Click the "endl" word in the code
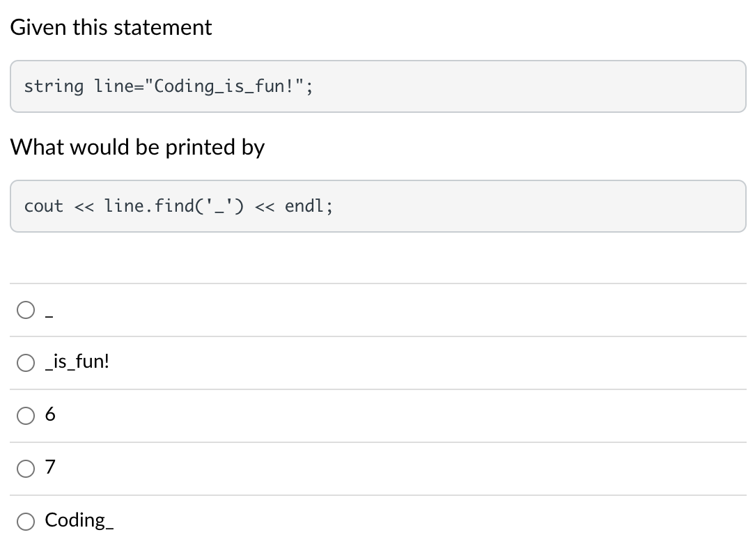Screen dimensions: 755x560 click(x=304, y=206)
